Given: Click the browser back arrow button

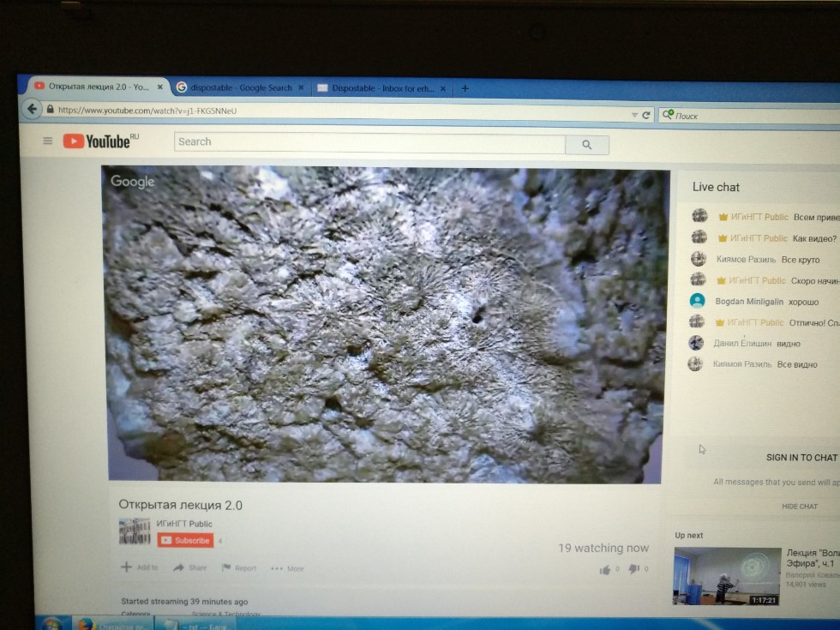Looking at the screenshot, I should [32, 110].
